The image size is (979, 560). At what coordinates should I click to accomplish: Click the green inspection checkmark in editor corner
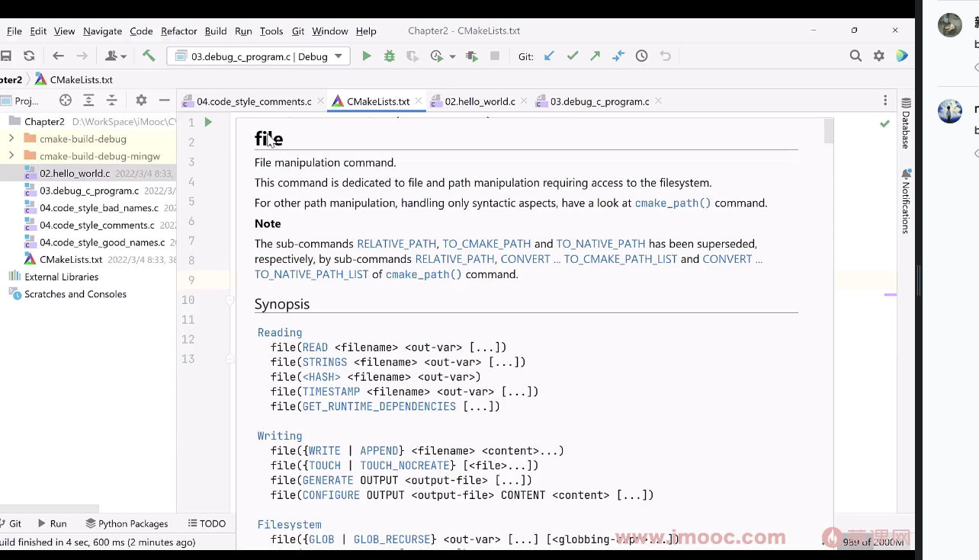884,123
